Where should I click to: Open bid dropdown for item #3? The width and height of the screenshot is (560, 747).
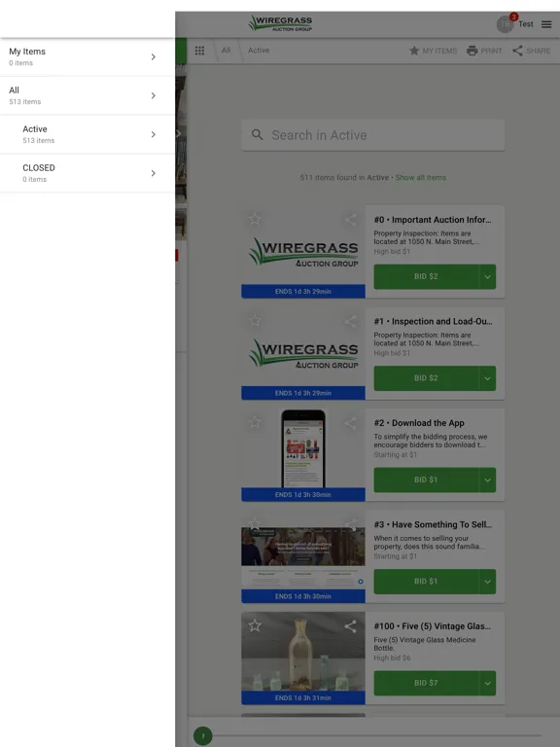click(487, 582)
